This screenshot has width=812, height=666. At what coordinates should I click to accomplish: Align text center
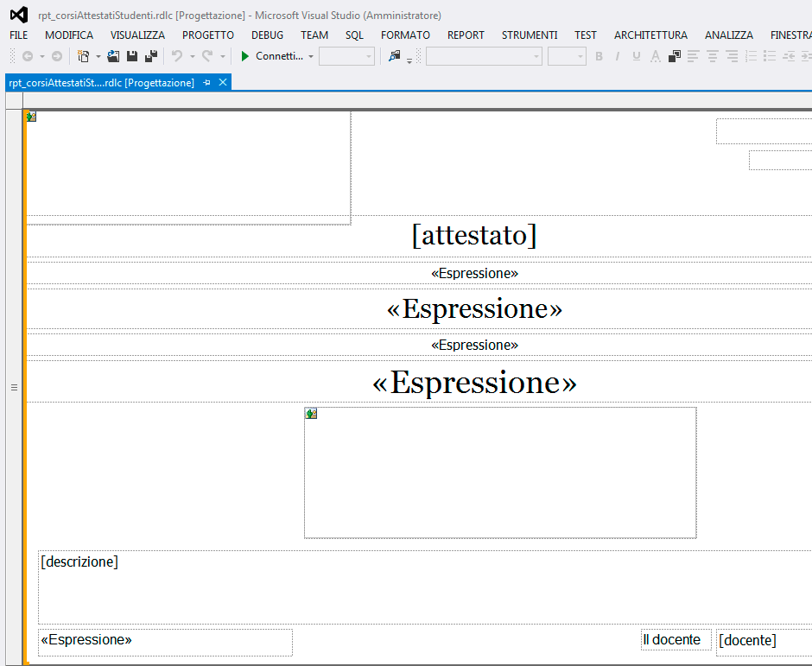click(712, 56)
